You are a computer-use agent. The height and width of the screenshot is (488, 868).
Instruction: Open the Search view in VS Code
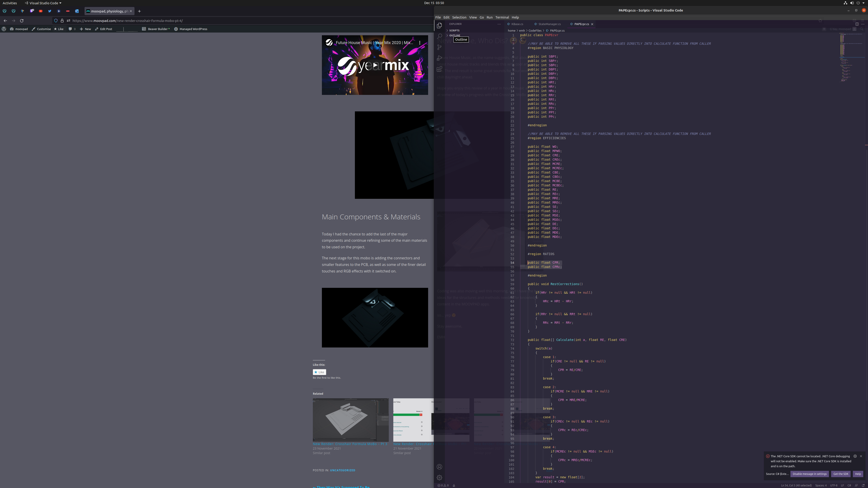click(439, 36)
